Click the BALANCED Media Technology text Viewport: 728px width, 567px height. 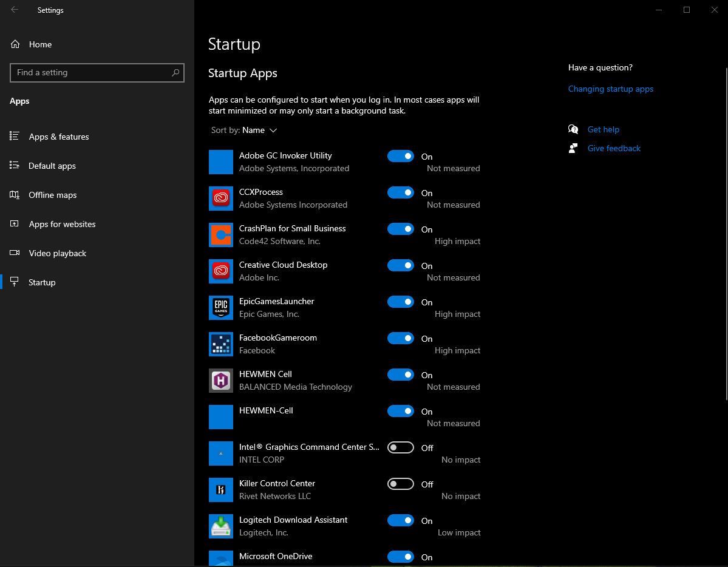point(295,387)
